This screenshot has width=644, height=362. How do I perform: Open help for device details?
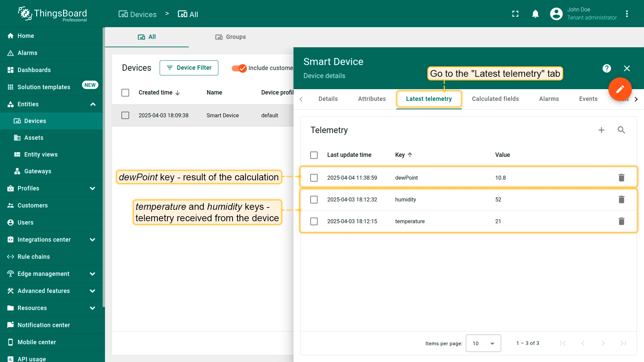point(606,68)
